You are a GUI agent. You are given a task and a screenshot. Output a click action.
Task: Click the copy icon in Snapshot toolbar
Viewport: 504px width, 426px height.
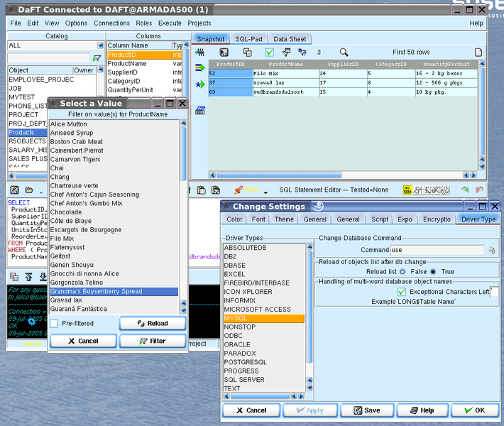(x=247, y=52)
